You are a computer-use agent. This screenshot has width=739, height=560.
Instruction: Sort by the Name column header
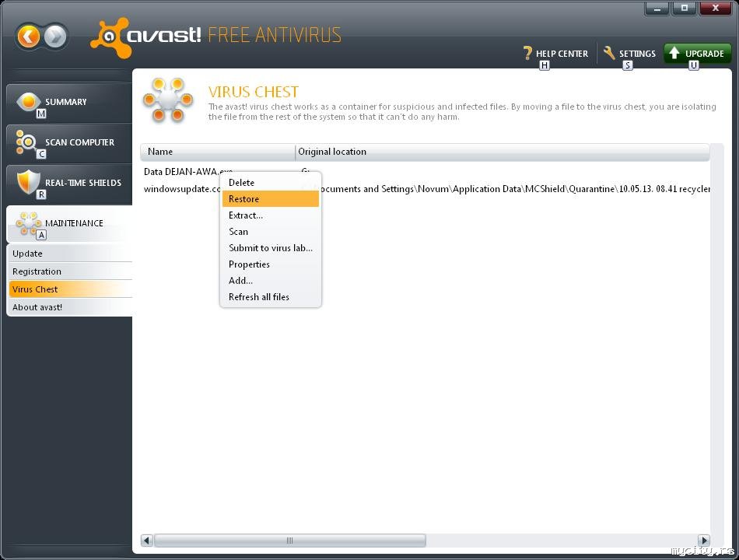click(x=218, y=152)
